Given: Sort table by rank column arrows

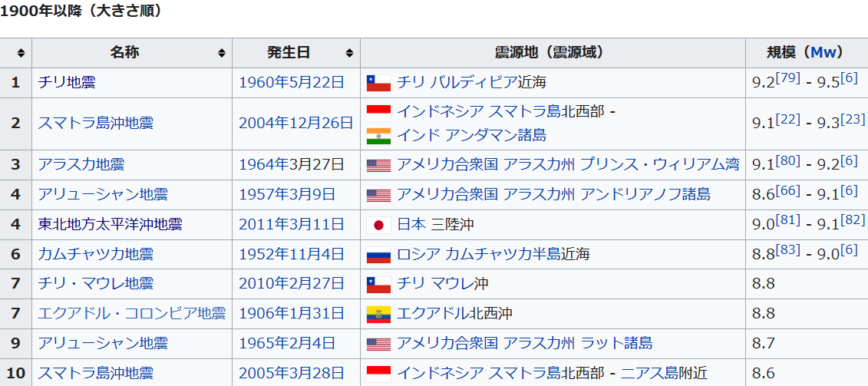Looking at the screenshot, I should tap(21, 53).
